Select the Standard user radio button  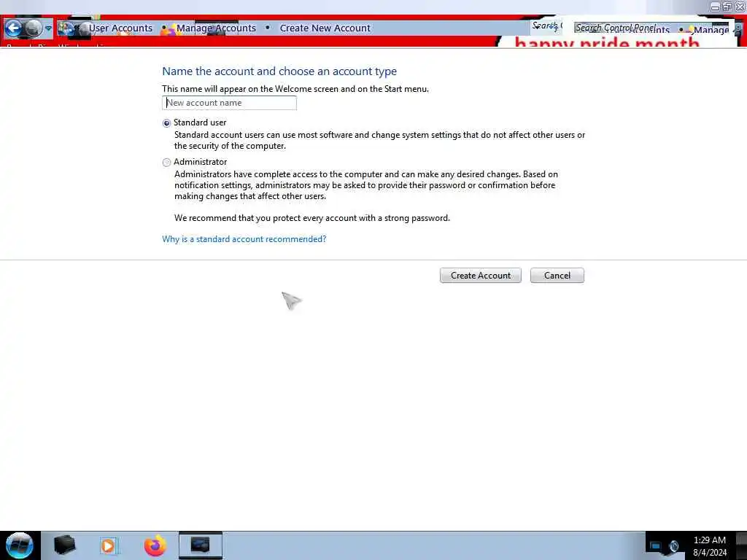[x=166, y=123]
